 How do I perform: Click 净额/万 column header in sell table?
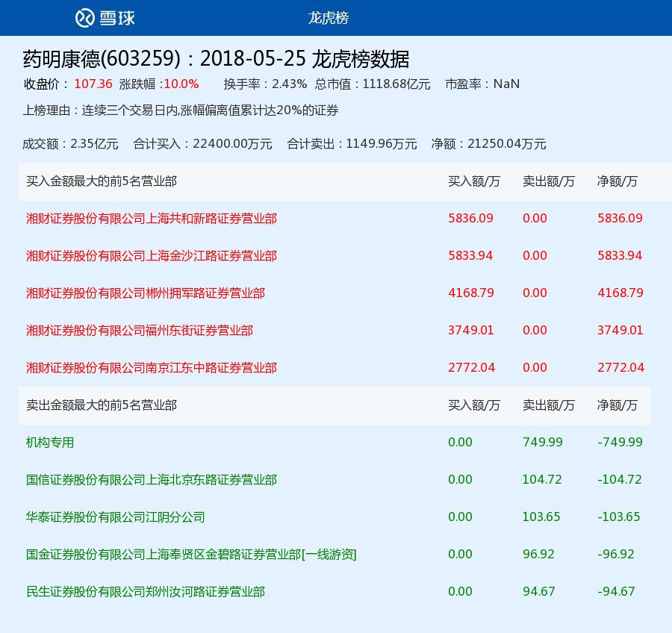[x=617, y=405]
